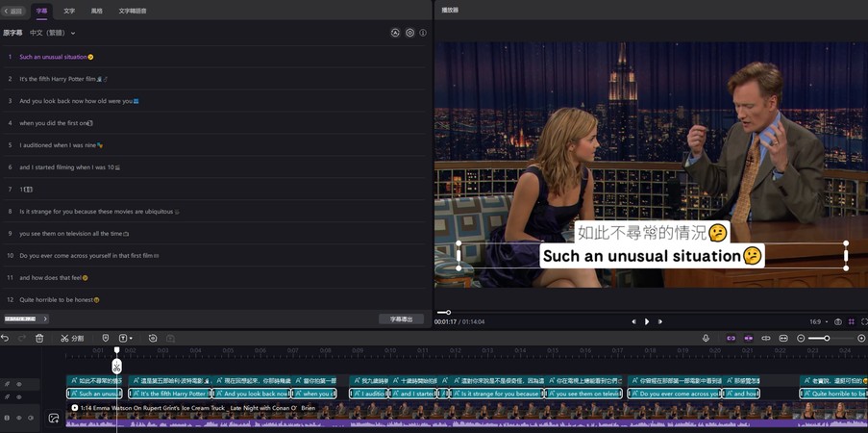Switch to the 文字轉語音 tab
Viewport: 868px width, 433px height.
pos(133,11)
